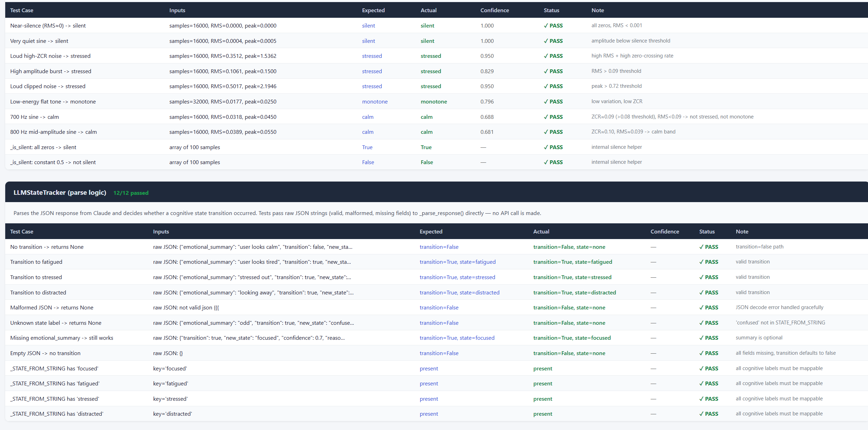
Task: Click the Inputs header in LLMStateTracker table
Action: [x=161, y=232]
